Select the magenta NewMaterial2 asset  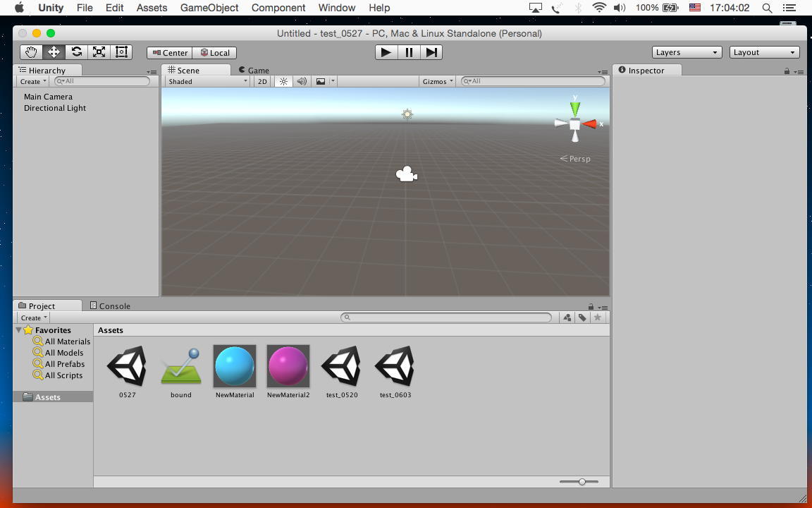coord(288,372)
